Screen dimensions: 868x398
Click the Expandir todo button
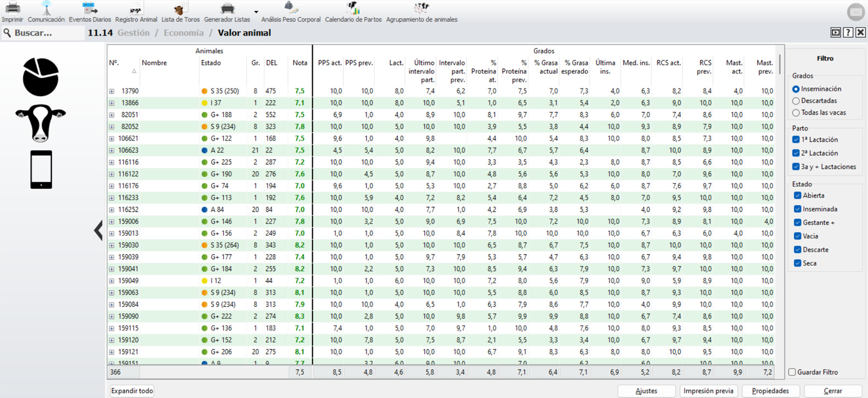pyautogui.click(x=132, y=391)
